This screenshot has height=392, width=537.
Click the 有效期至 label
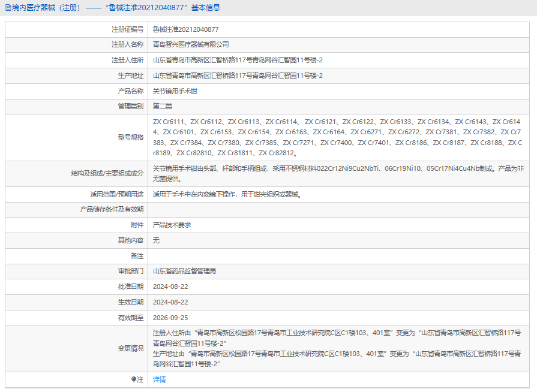(131, 318)
